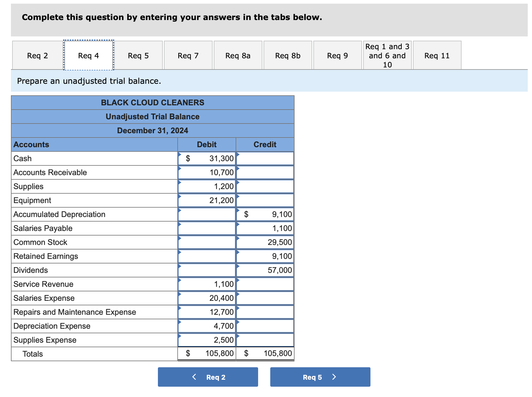Switch to the Req 1 and 3 and 6 and 10 tab
Viewport: 532px width, 397px height.
(387, 55)
